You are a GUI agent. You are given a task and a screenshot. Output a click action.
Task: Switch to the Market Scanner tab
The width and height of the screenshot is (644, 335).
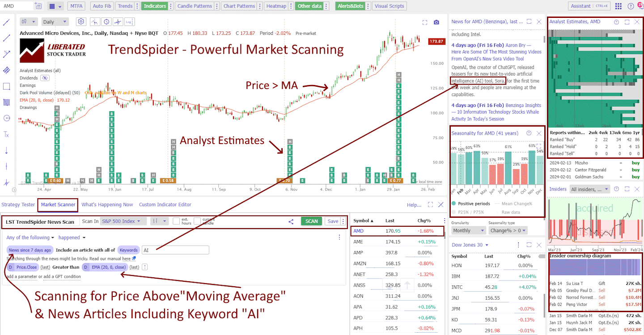pos(58,205)
